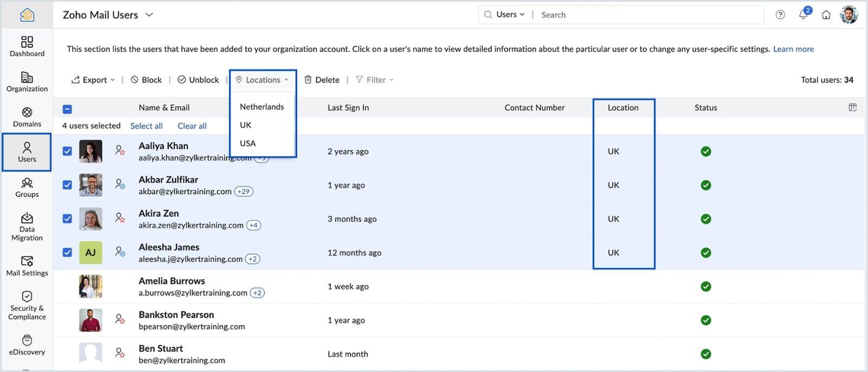
Task: Expand the Export dropdown
Action: click(93, 80)
